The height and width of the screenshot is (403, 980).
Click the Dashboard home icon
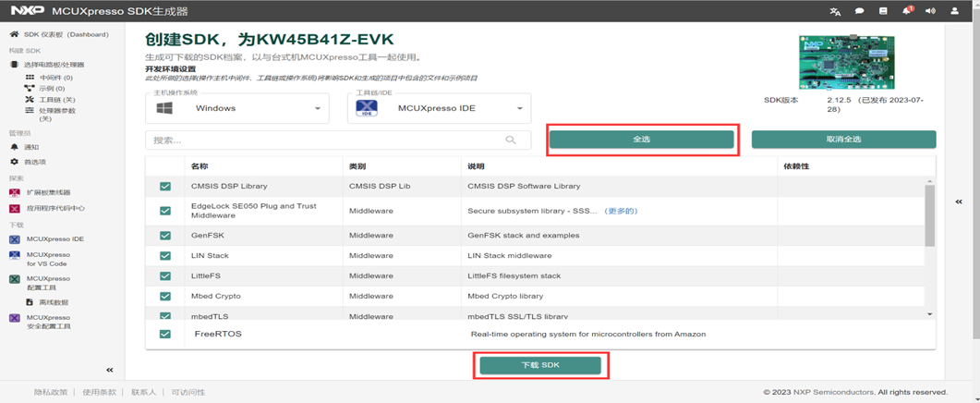click(15, 34)
